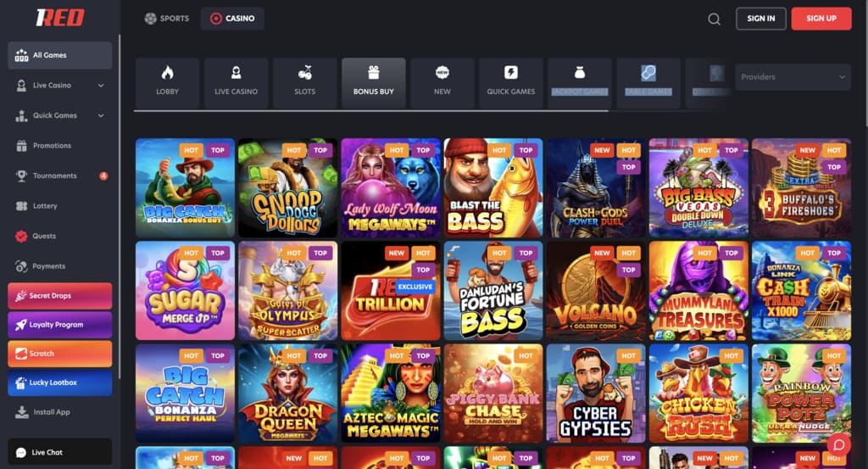Select the New category tab
This screenshot has width=868, height=469.
tap(442, 83)
